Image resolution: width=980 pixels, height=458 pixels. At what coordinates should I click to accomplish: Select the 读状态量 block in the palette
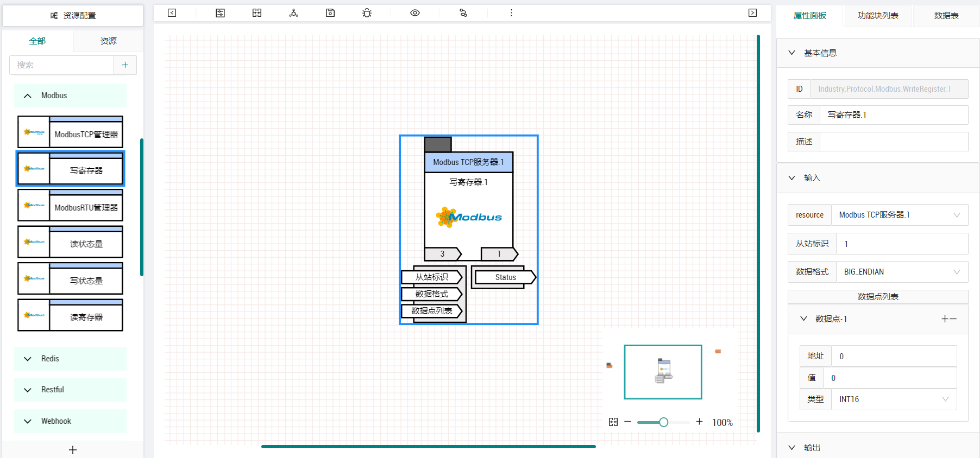70,242
